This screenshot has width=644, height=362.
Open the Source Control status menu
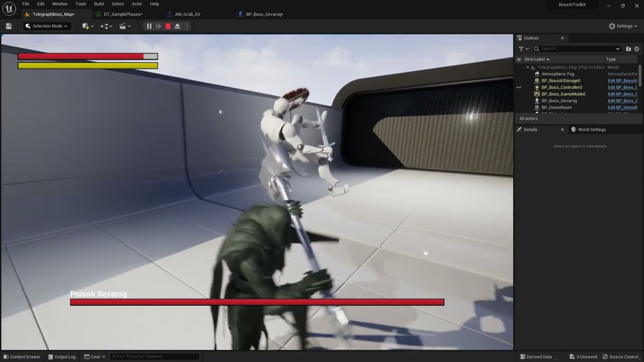620,357
